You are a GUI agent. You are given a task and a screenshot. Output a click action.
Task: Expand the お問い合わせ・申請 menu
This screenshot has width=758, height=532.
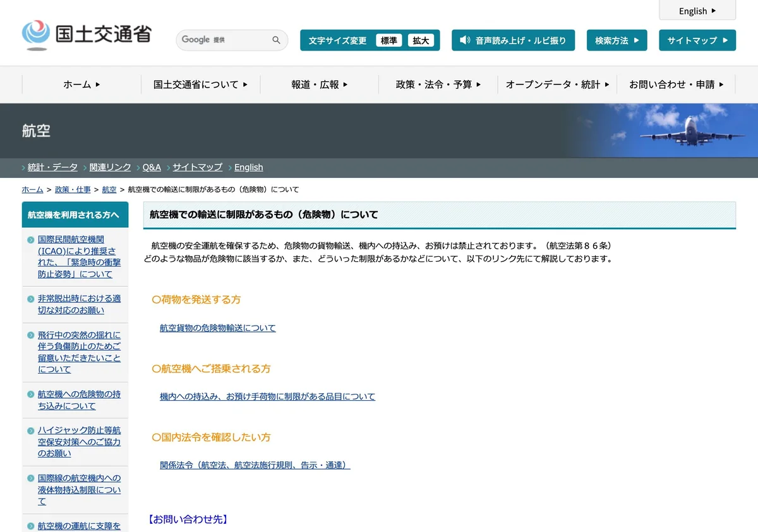[x=677, y=85]
